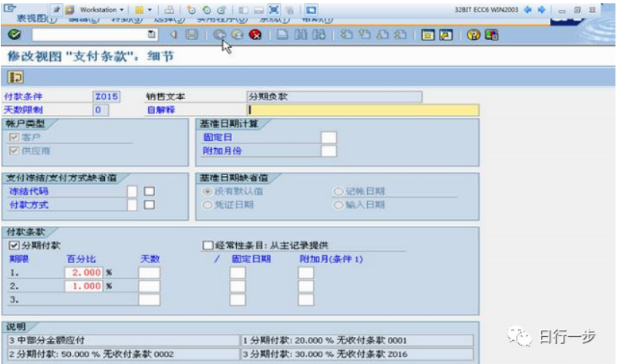Click the blue right arrow beside ECC6 WIN2003
This screenshot has height=364, width=617.
[542, 10]
